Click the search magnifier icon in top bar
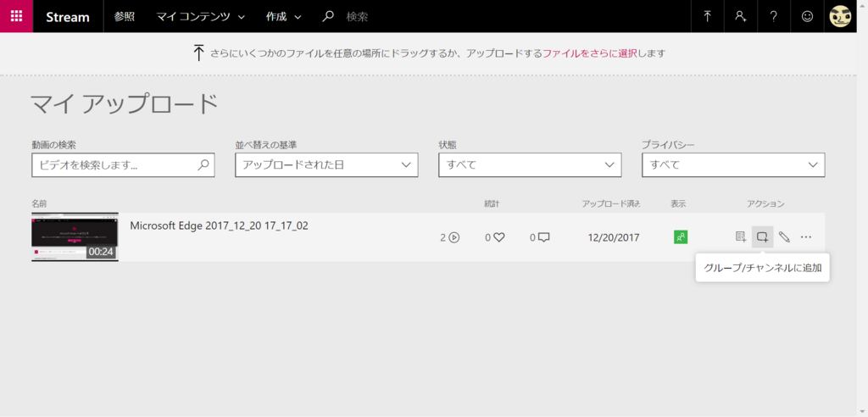This screenshot has height=417, width=868. click(x=328, y=17)
